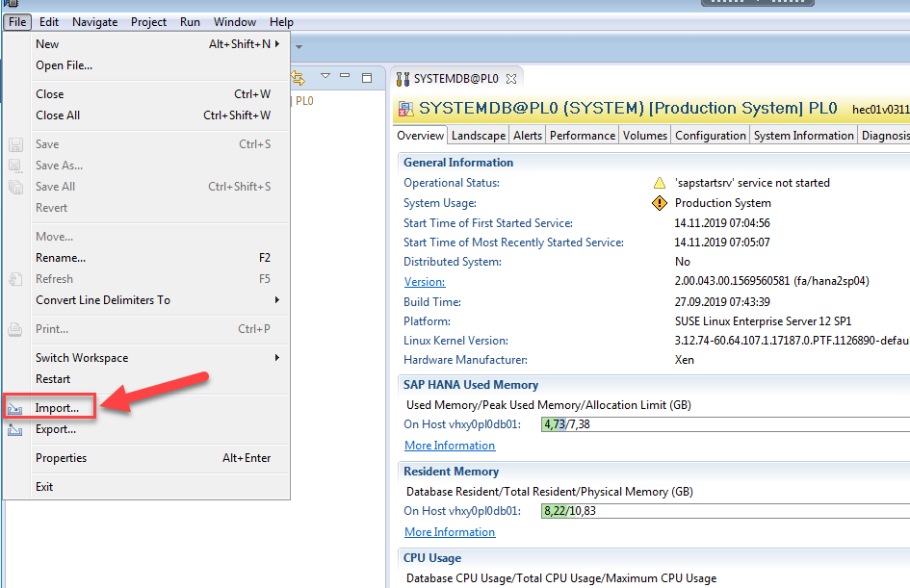
Task: Click the yellow link-with-editor arrows icon
Action: coord(297,78)
